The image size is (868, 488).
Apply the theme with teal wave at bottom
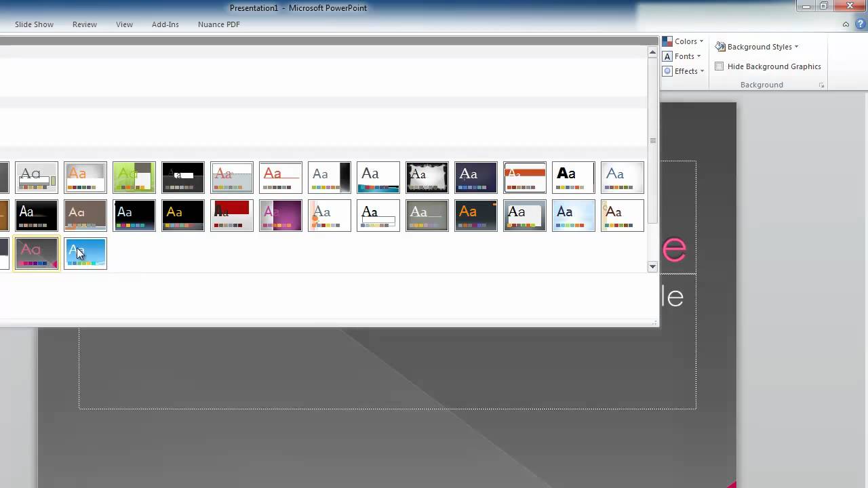tap(378, 178)
